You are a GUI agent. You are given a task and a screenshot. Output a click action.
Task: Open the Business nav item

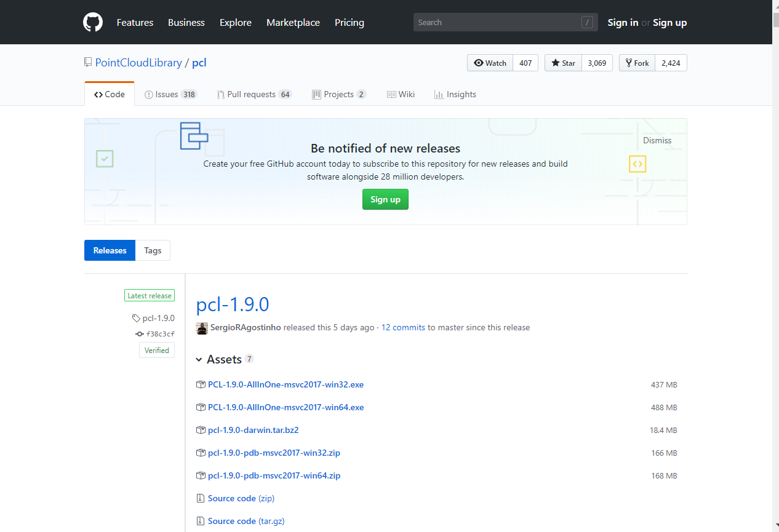(x=186, y=22)
